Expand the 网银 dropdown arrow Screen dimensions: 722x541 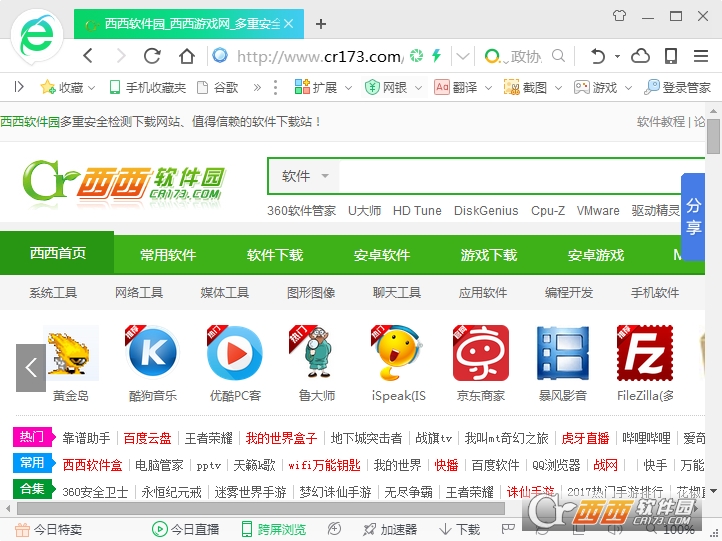tap(418, 87)
